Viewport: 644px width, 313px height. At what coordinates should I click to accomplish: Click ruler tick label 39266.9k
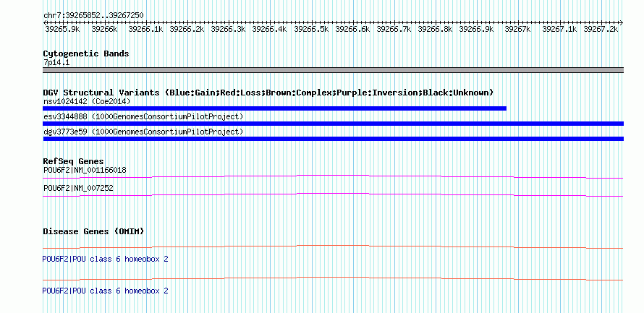(x=476, y=29)
